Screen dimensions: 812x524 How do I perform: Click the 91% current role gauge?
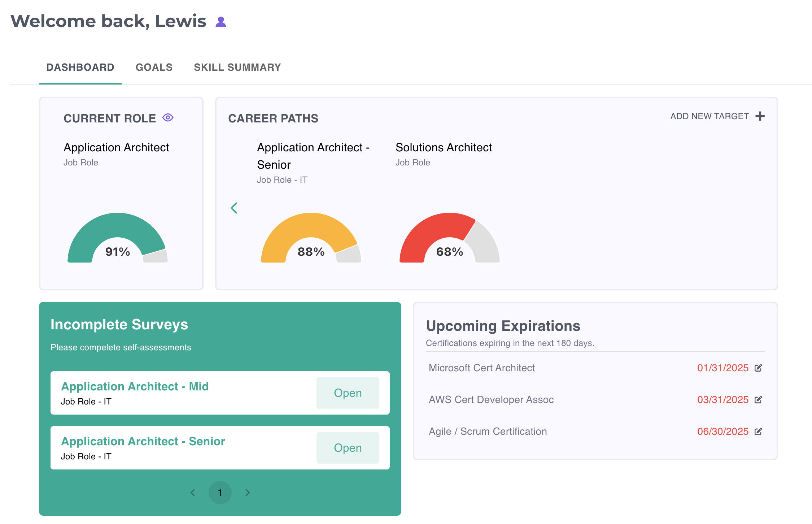click(x=117, y=238)
